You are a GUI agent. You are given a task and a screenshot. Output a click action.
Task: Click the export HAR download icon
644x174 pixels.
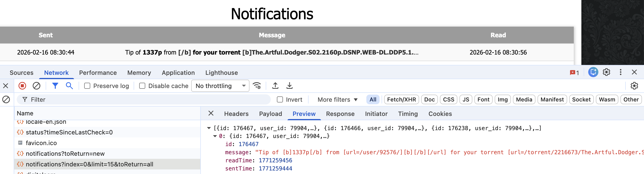(289, 86)
